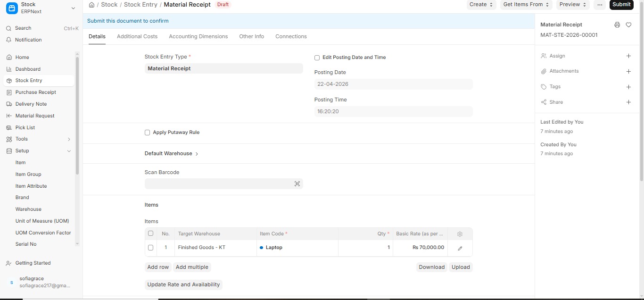Click the Getting Started icon
644x300 pixels.
click(x=9, y=263)
